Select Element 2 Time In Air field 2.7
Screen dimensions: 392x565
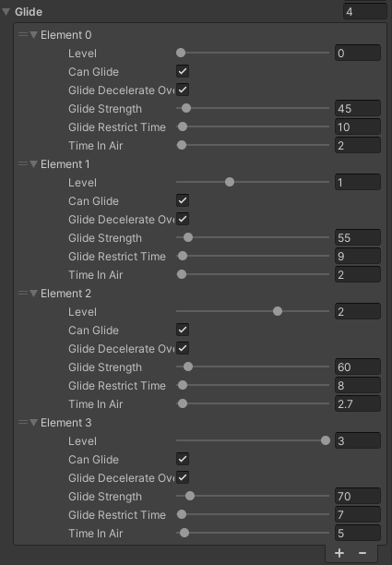(x=358, y=404)
